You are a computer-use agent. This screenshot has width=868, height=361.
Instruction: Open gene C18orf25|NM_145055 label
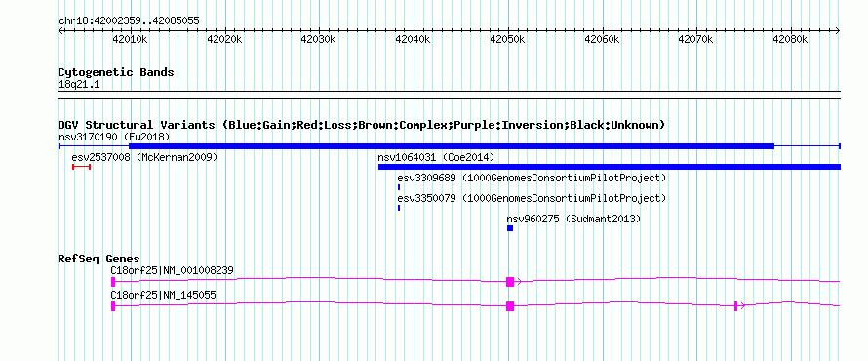pos(163,295)
